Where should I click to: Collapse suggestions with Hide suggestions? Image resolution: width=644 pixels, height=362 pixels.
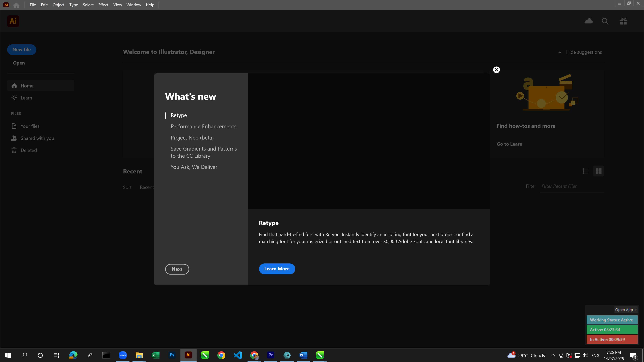[580, 52]
